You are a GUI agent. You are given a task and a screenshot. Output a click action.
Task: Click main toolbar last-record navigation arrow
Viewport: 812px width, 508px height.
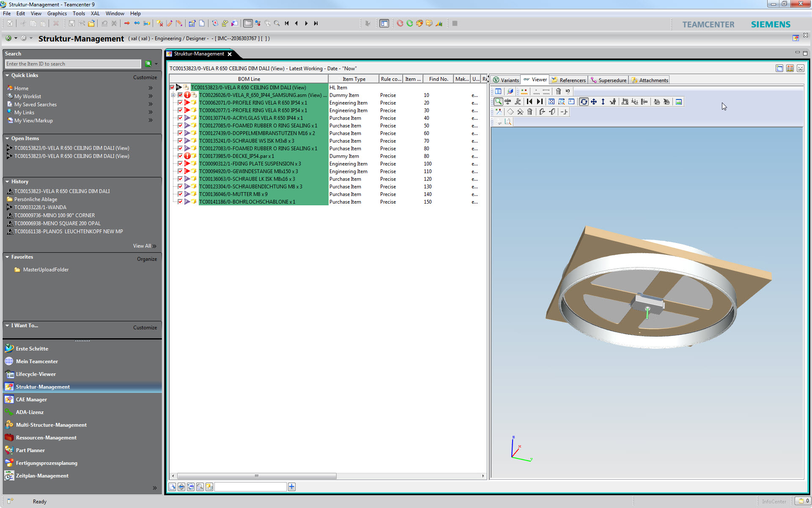[x=316, y=23]
